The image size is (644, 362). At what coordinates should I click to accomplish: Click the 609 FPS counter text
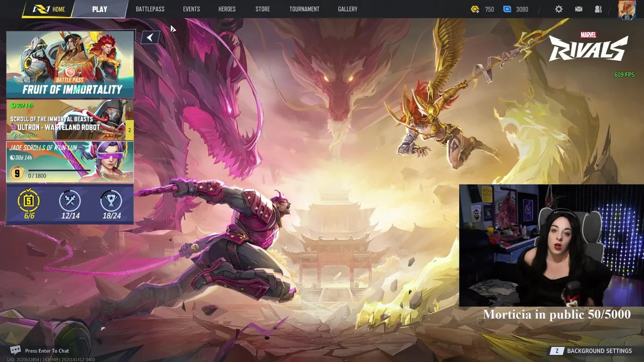[624, 74]
